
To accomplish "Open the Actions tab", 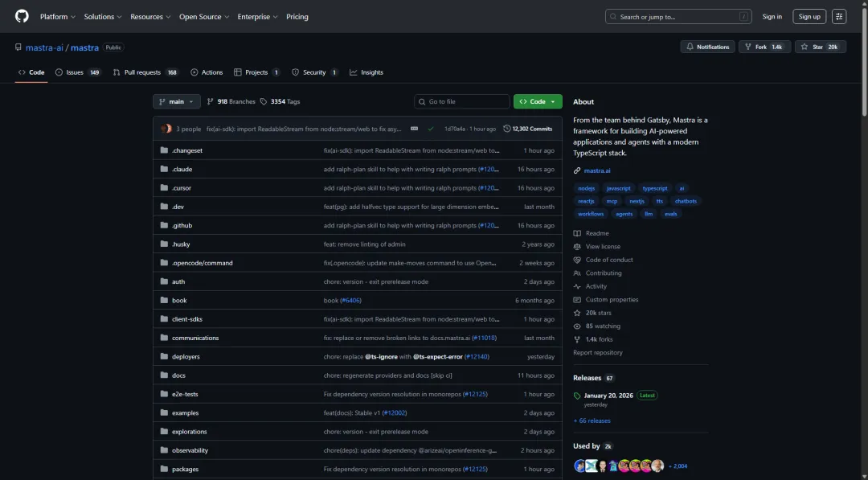I will coord(207,72).
